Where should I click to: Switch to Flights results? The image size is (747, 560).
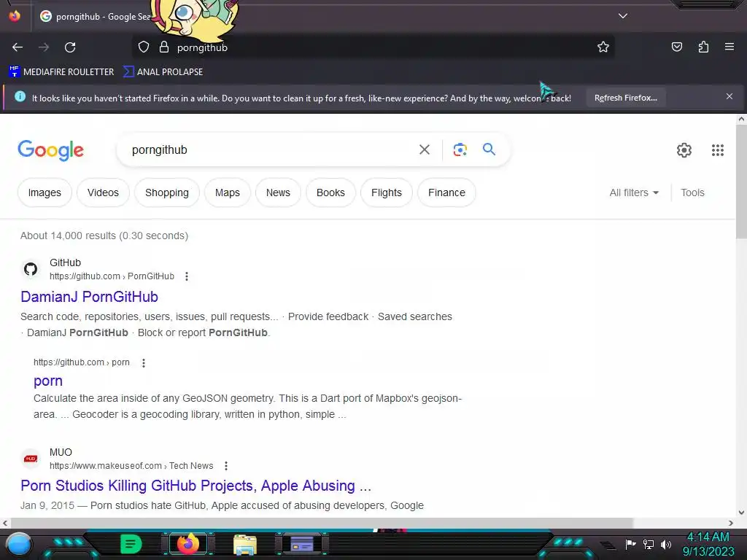pos(387,192)
